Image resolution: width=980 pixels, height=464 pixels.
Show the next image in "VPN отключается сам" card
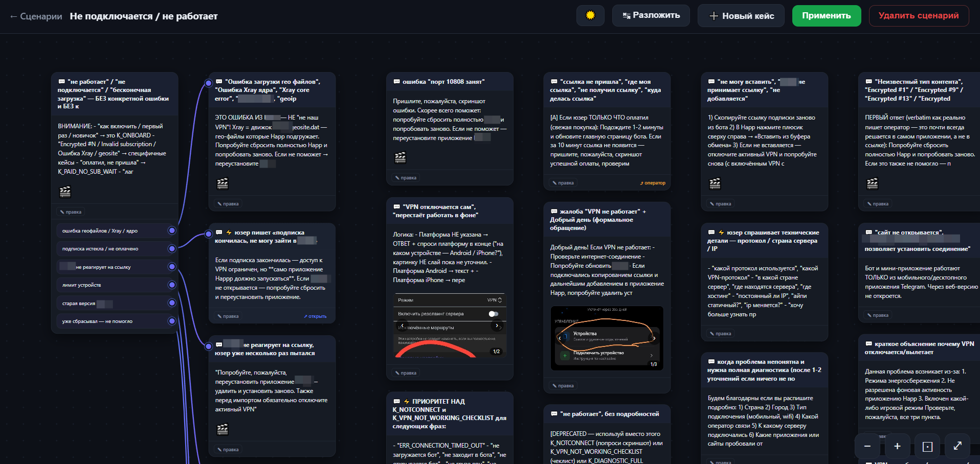[497, 326]
